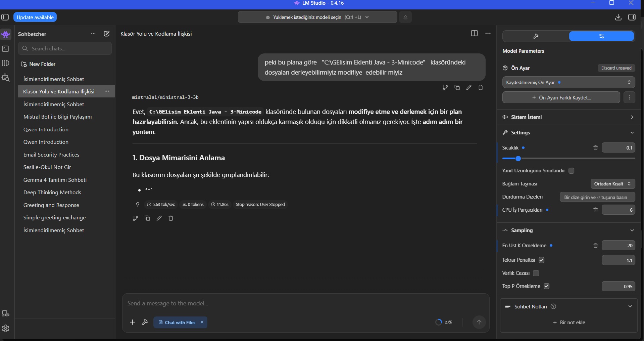Branch conversation from the assistant reply
This screenshot has height=341, width=644.
click(135, 218)
